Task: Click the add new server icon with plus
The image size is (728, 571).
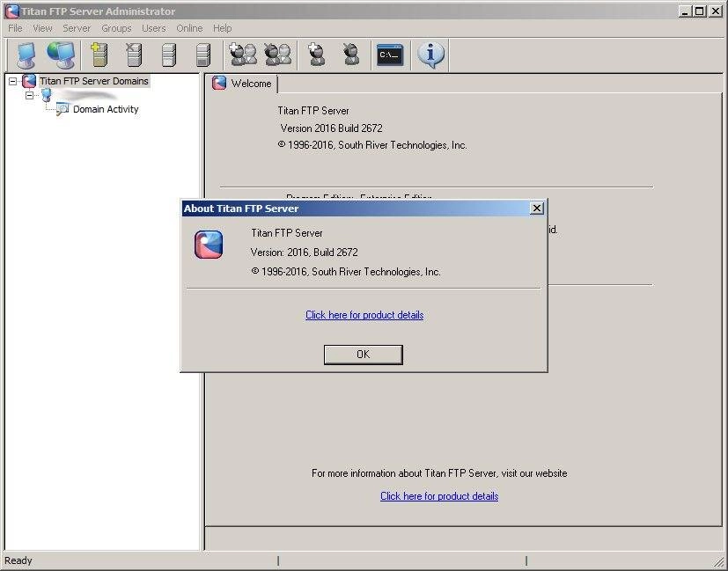Action: (x=99, y=55)
